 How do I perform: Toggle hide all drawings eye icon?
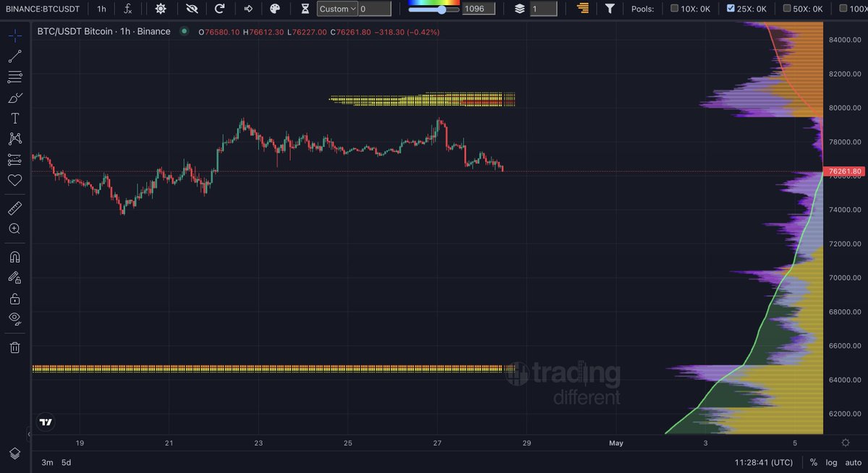pos(14,319)
